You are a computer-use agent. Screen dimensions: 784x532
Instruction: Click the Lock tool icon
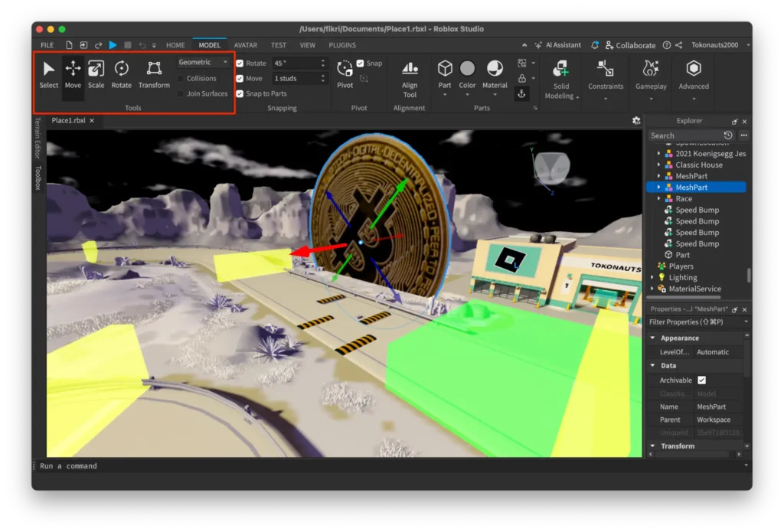pos(521,79)
